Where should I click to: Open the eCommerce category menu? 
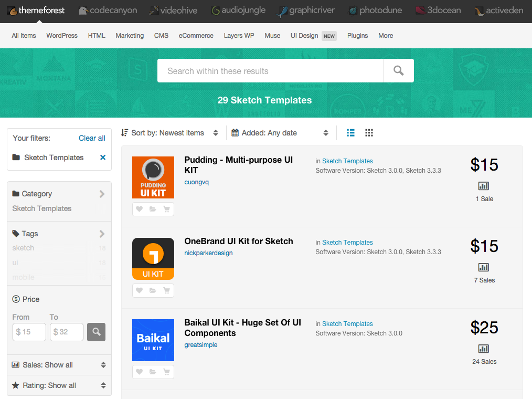pyautogui.click(x=196, y=36)
